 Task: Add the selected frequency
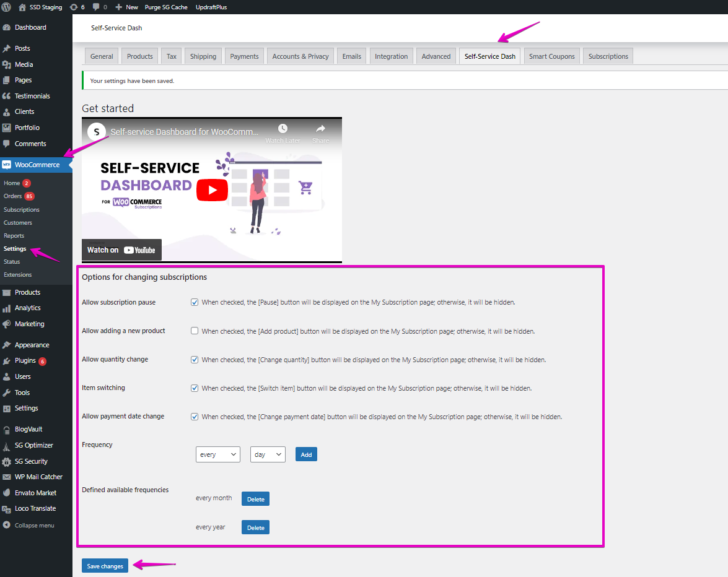point(307,454)
